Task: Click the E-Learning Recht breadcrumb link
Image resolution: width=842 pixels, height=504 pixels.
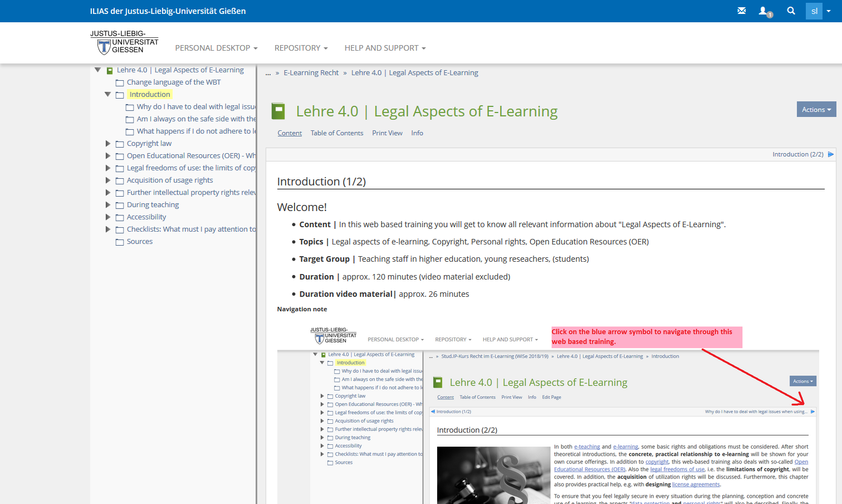Action: point(311,73)
